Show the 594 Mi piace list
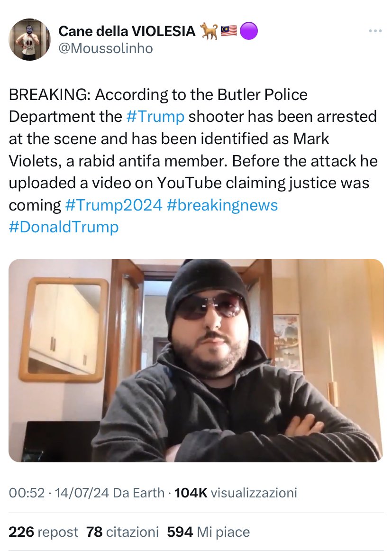This screenshot has width=392, height=551. [209, 532]
